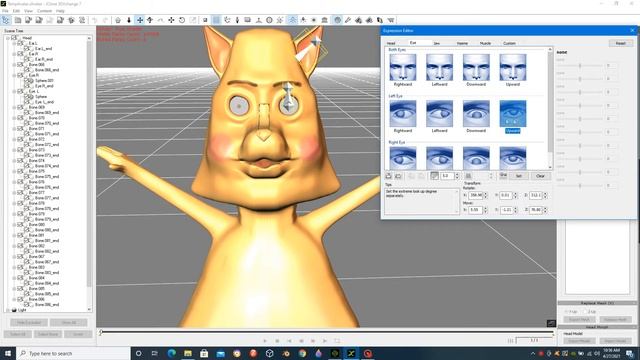This screenshot has height=360, width=640.
Task: Click the shopping cart icon at the toolbar's right end
Action: (x=391, y=20)
